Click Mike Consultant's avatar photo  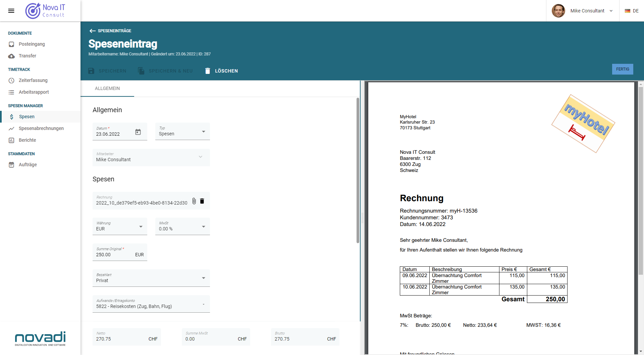click(558, 11)
